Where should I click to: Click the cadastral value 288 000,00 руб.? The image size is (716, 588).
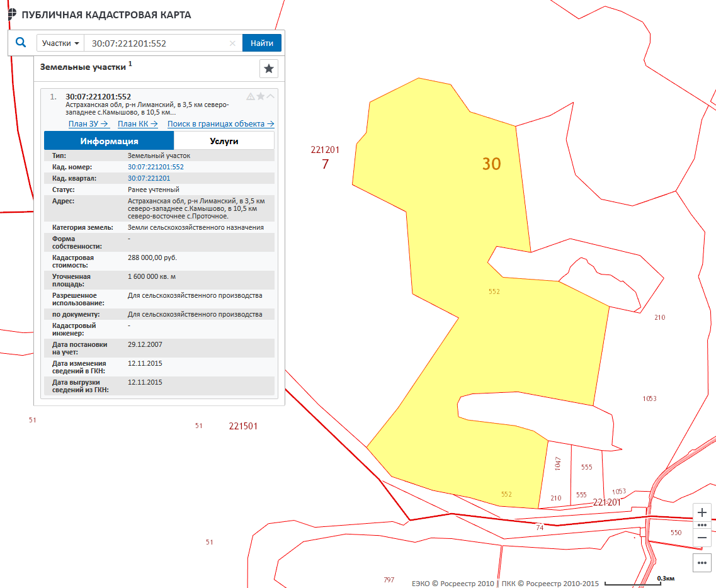152,257
